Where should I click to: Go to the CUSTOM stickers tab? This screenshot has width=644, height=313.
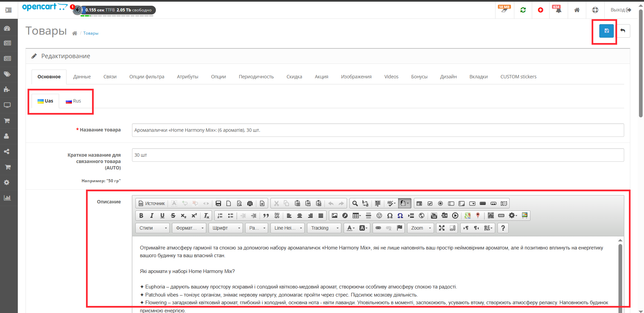518,77
